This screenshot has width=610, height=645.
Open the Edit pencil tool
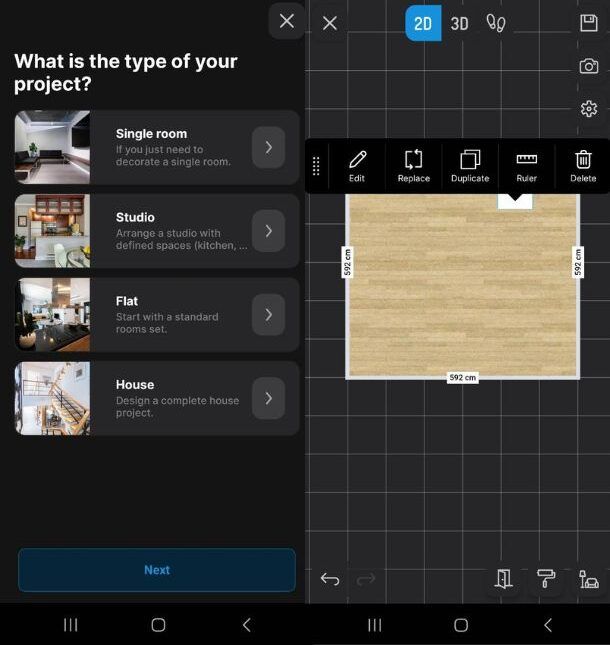356,165
